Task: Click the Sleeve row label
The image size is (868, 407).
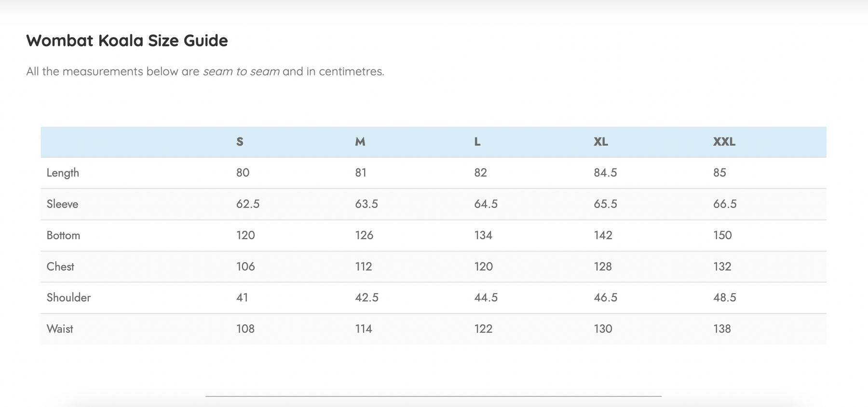Action: pos(62,204)
